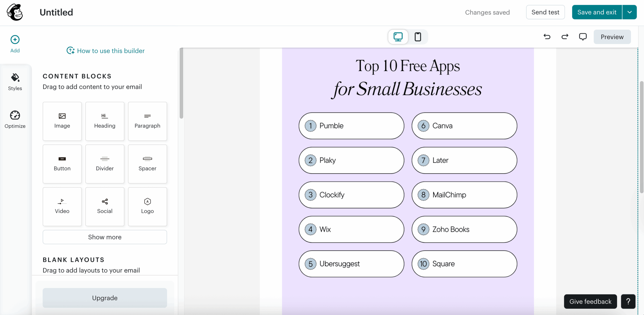Open the comments panel

click(x=583, y=37)
